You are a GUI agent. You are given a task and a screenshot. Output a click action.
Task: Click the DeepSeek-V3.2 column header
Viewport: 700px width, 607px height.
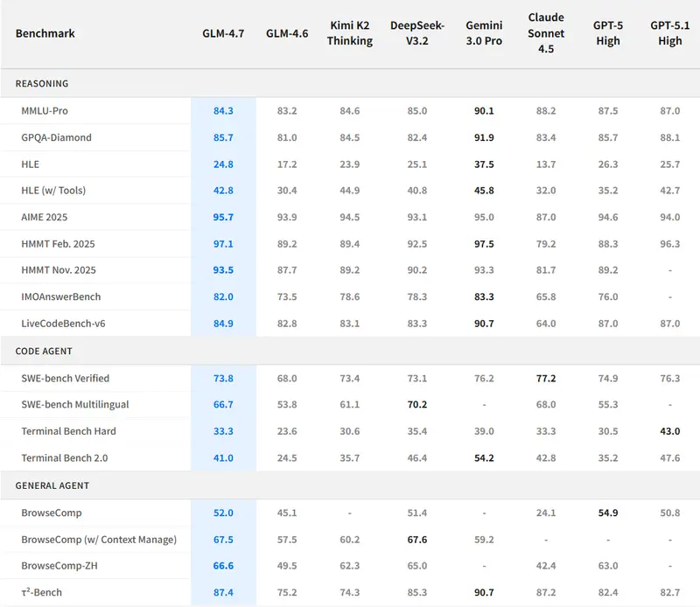point(417,33)
